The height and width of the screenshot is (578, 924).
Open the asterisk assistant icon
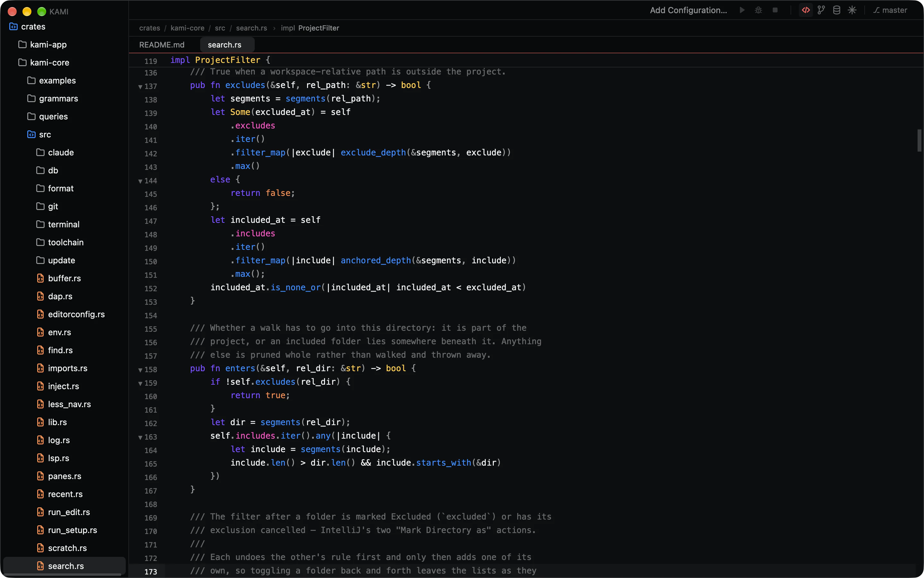tap(852, 10)
